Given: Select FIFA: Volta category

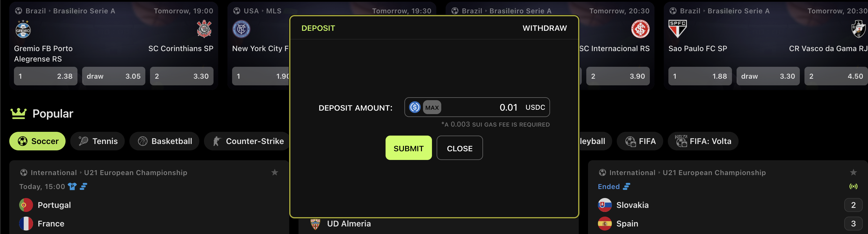Looking at the screenshot, I should [x=703, y=141].
